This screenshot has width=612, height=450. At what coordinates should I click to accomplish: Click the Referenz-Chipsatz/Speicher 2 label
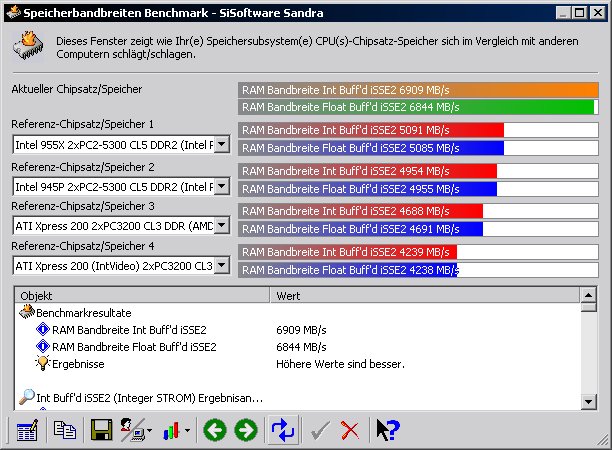[83, 167]
